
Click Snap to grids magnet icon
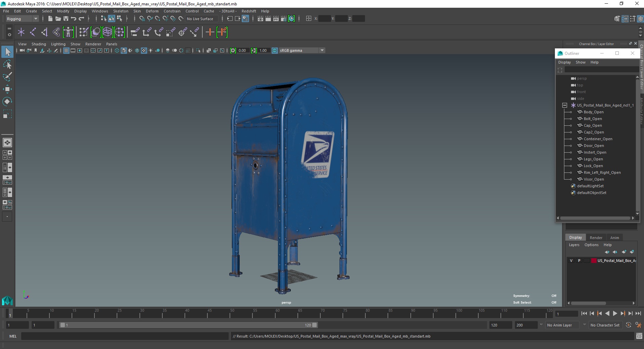pos(142,19)
